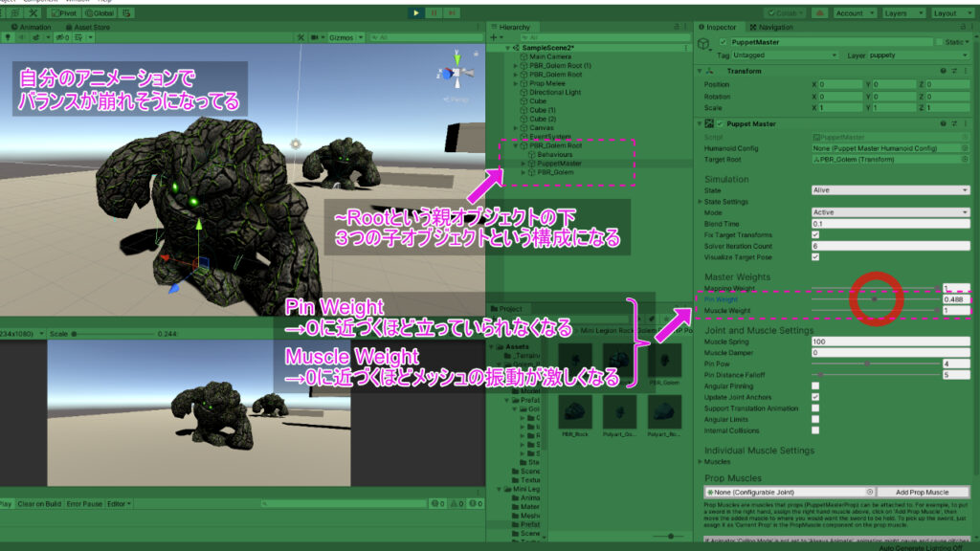Open the State dropdown showing Alive
Image resolution: width=980 pixels, height=551 pixels.
[891, 189]
